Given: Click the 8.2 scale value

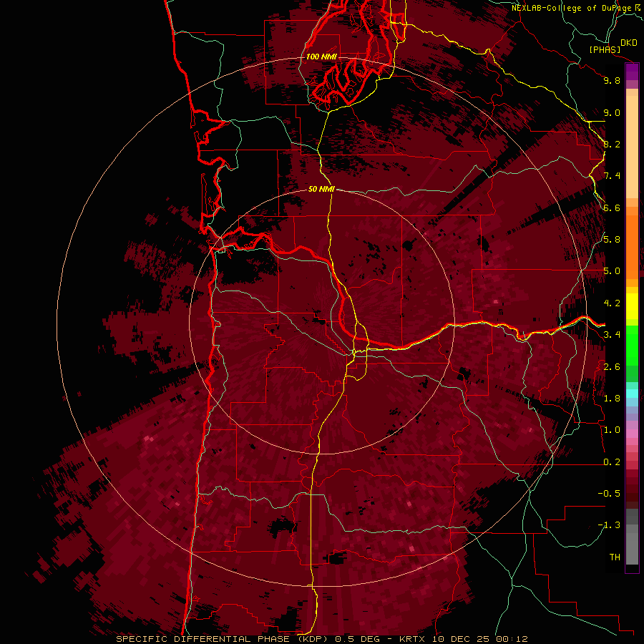Looking at the screenshot, I should pos(612,144).
